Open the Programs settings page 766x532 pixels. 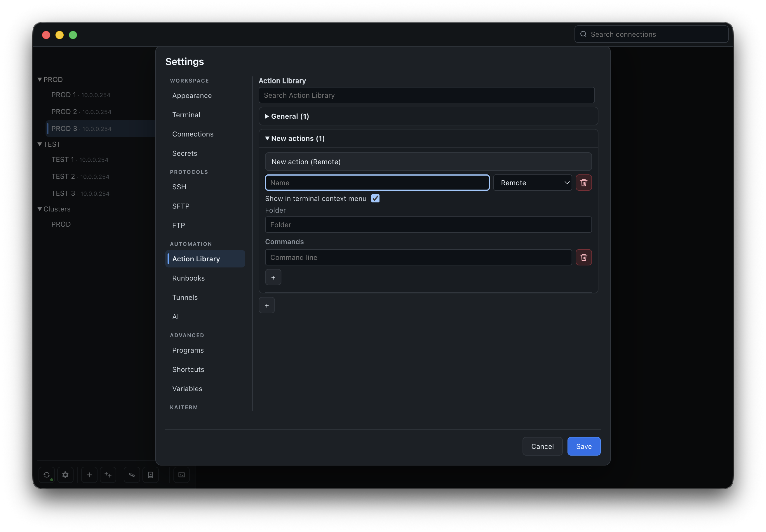pos(205,350)
